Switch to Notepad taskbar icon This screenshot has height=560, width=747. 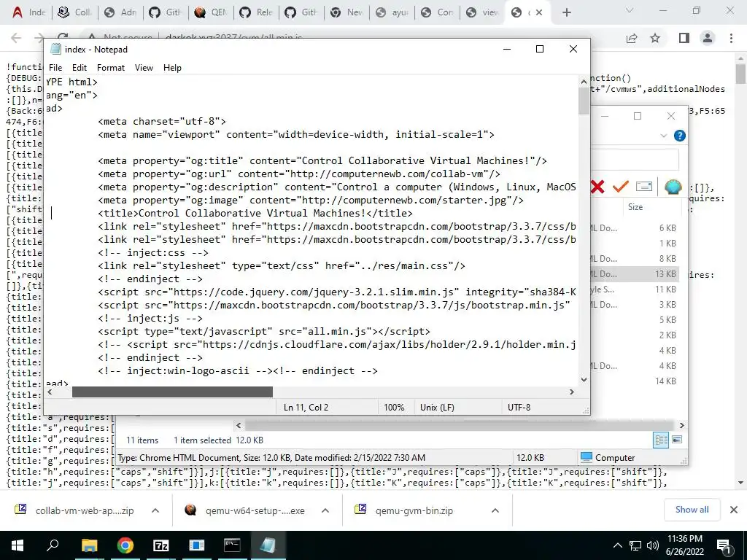point(267,545)
